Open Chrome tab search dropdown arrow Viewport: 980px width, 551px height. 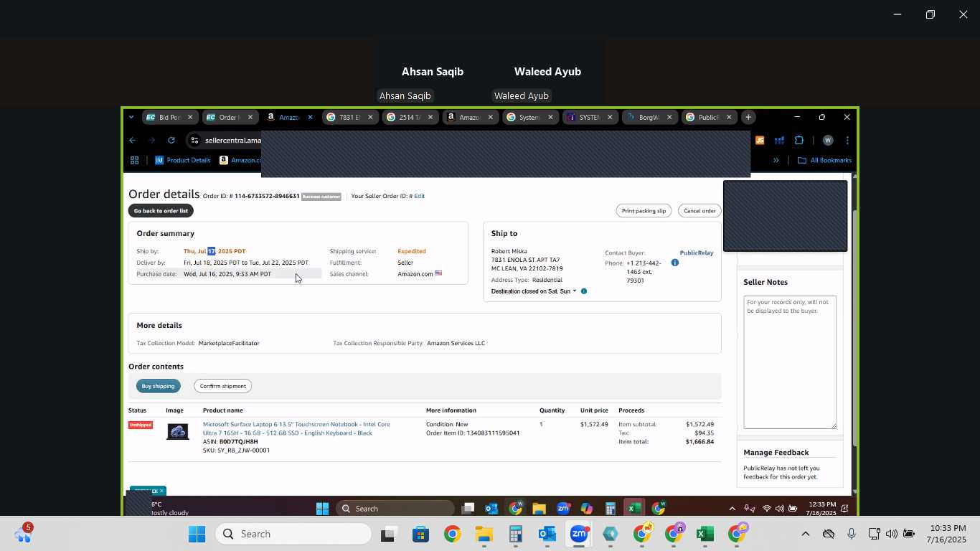131,117
